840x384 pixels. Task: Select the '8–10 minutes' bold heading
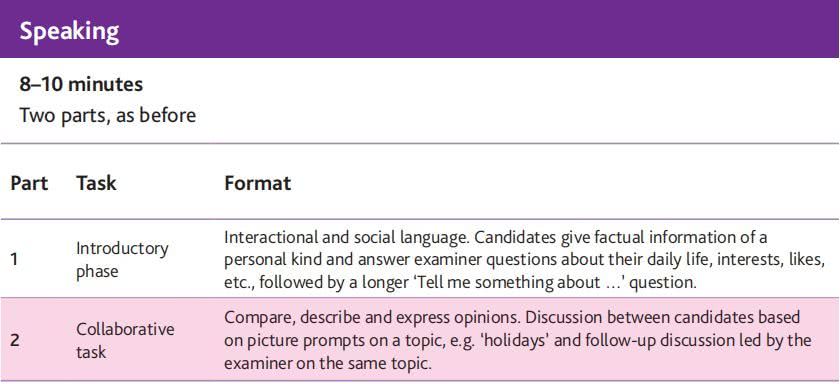81,85
